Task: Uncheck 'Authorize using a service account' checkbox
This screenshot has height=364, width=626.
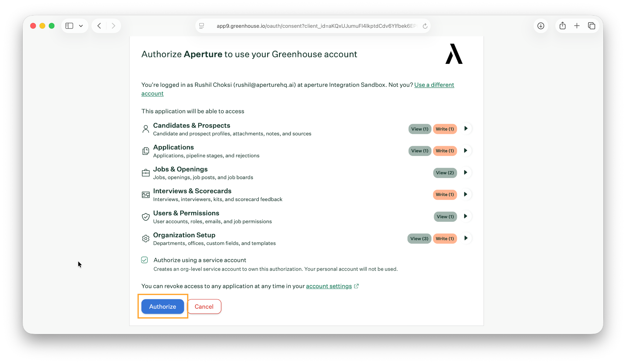Action: point(145,260)
